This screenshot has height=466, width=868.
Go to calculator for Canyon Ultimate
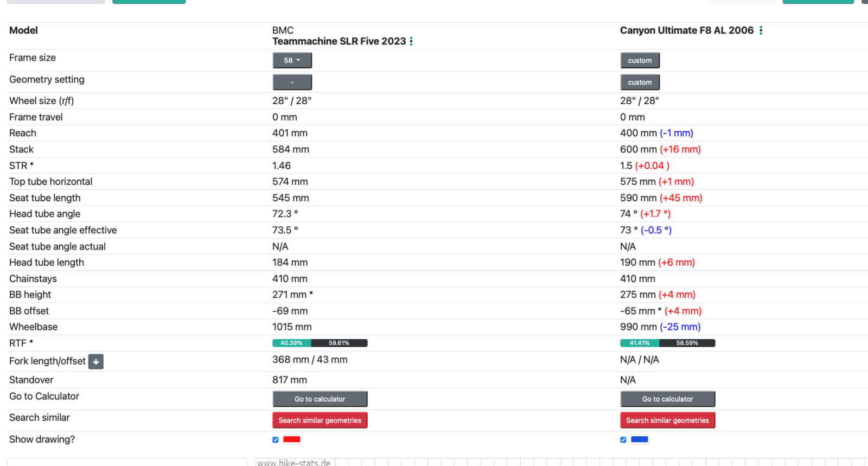(x=667, y=399)
